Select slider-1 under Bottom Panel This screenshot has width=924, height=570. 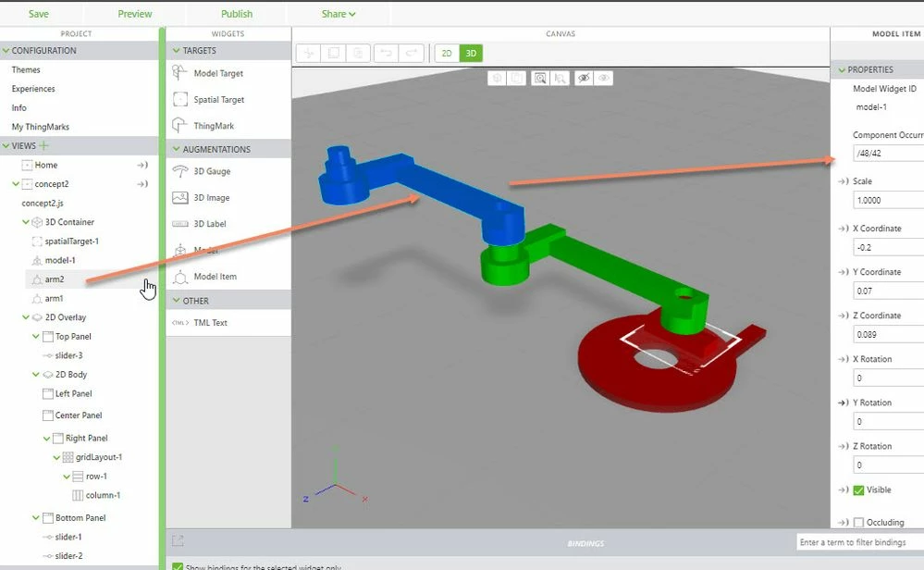point(68,537)
